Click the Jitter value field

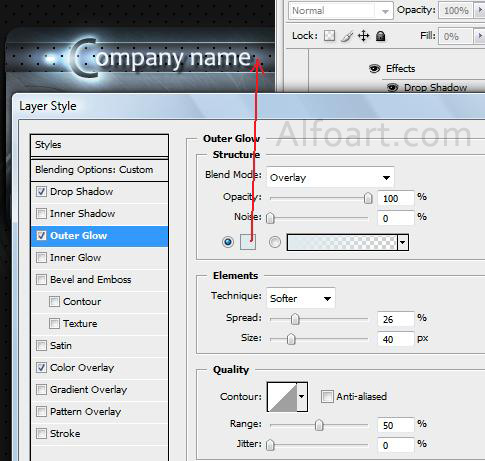coord(396,445)
